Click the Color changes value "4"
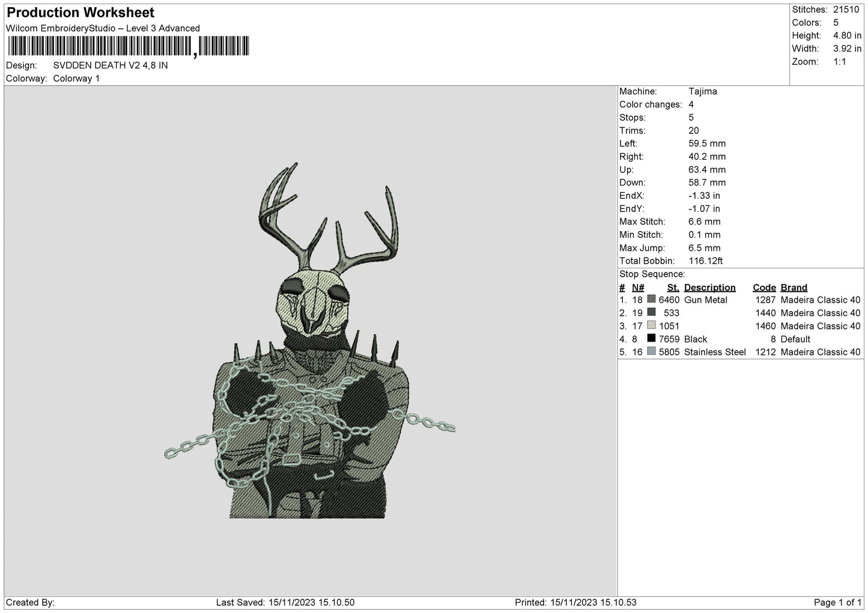The image size is (868, 613). click(691, 104)
